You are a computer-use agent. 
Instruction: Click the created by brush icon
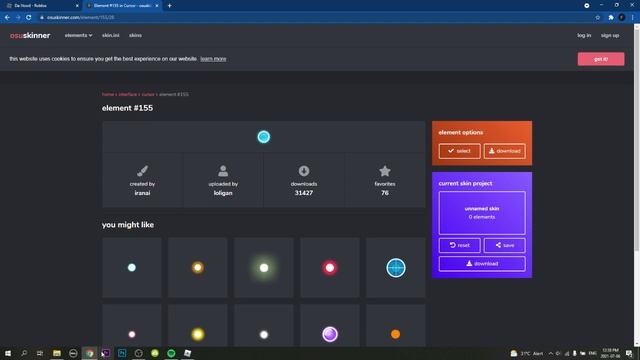[142, 171]
